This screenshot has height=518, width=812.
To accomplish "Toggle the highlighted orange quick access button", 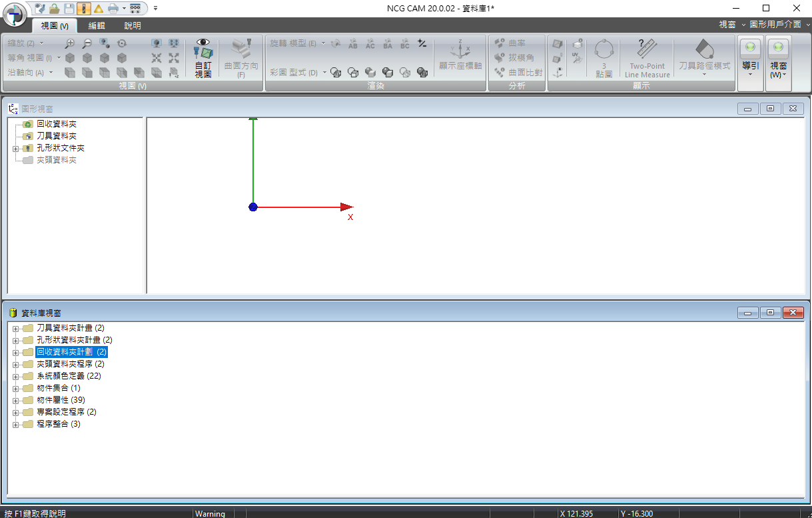I will [x=83, y=9].
